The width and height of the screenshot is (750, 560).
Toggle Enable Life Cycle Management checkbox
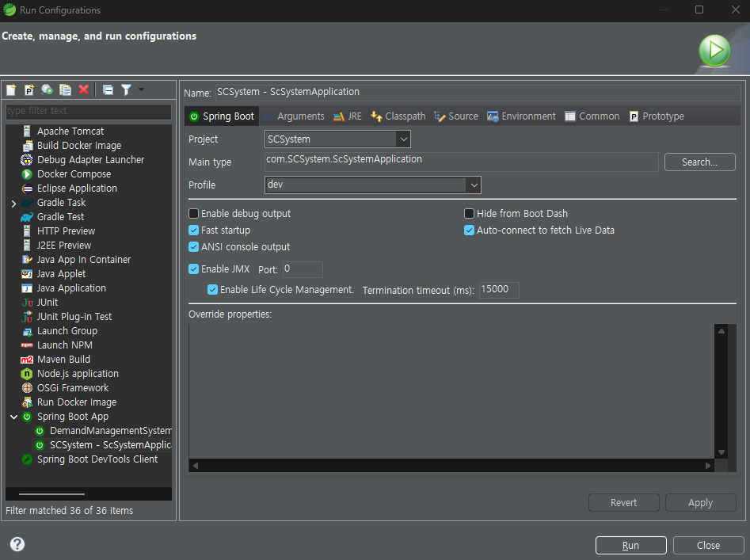tap(213, 290)
